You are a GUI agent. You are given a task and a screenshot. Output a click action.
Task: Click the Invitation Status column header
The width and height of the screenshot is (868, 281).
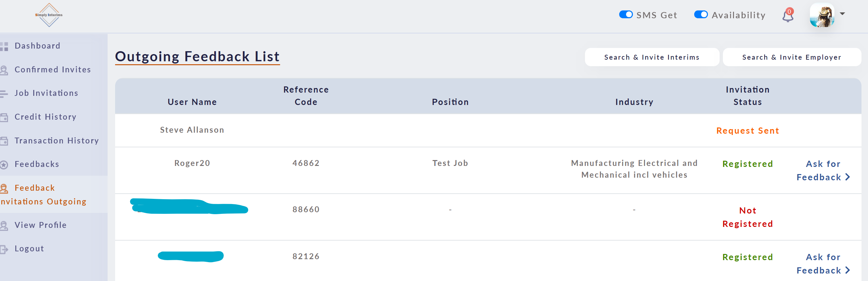pyautogui.click(x=747, y=96)
